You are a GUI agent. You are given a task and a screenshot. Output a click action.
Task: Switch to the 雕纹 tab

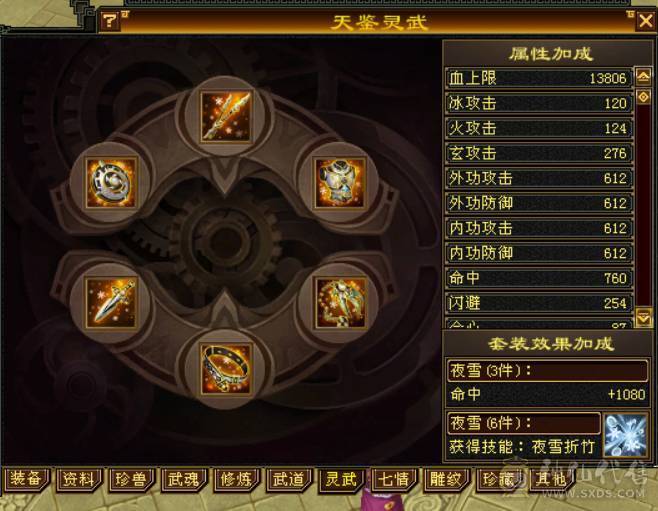pos(446,479)
